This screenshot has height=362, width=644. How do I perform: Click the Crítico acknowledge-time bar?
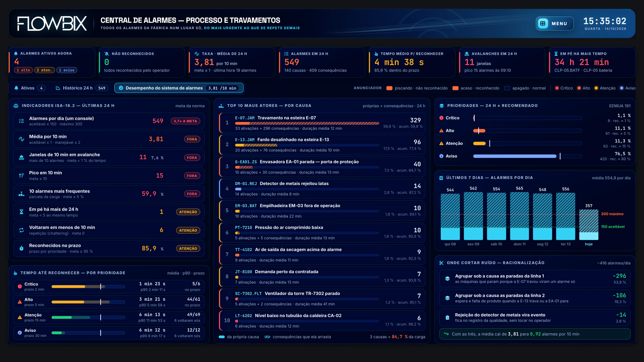tap(88, 287)
